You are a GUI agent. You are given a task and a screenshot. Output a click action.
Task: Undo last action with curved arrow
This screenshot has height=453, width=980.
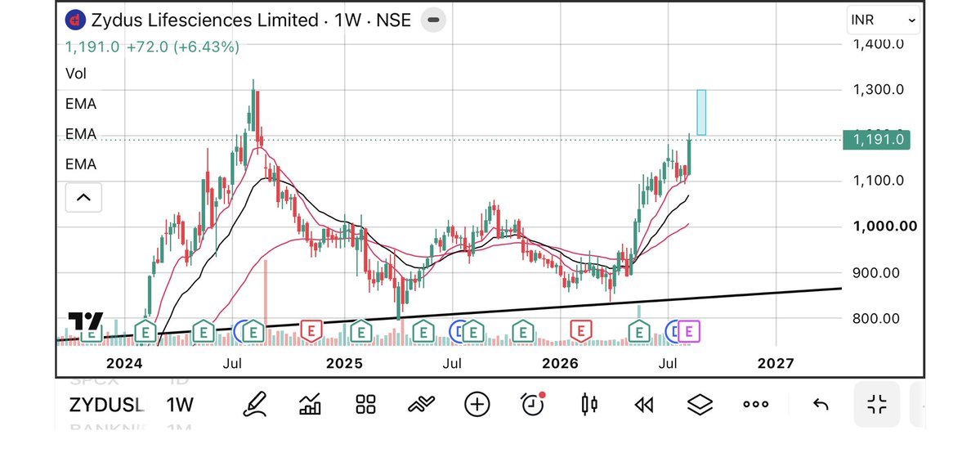[x=820, y=405]
